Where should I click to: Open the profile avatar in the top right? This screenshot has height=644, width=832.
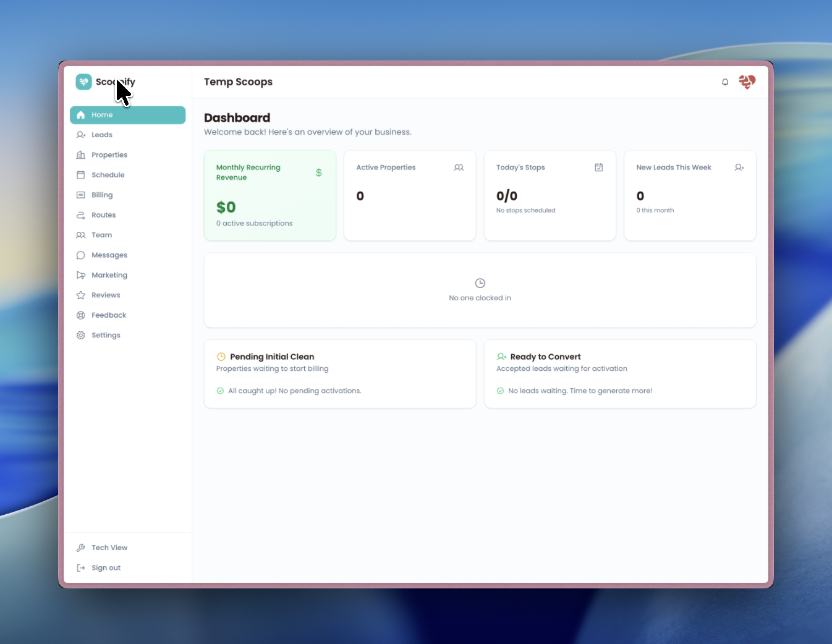coord(747,82)
